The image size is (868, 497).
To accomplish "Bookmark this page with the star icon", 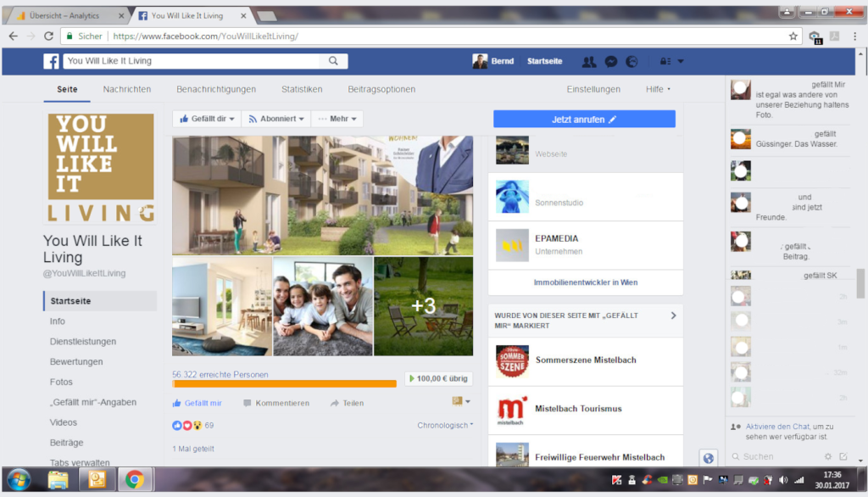I will pyautogui.click(x=793, y=36).
